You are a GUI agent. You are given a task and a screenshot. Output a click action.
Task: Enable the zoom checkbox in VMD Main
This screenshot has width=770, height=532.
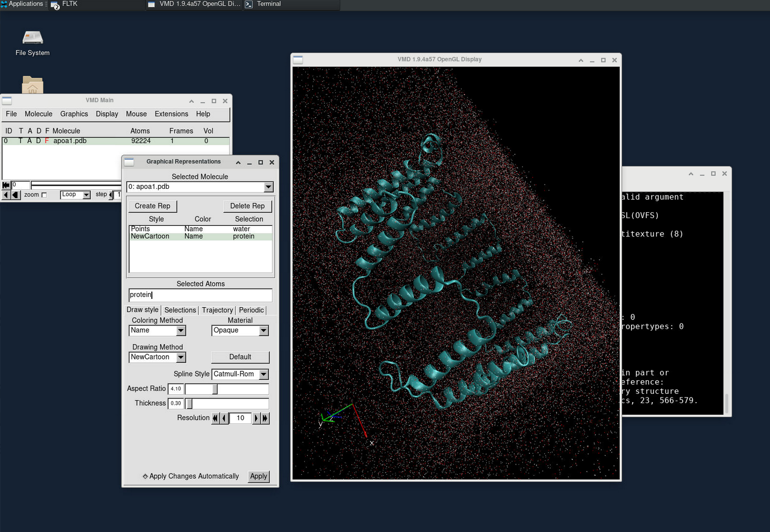[44, 195]
